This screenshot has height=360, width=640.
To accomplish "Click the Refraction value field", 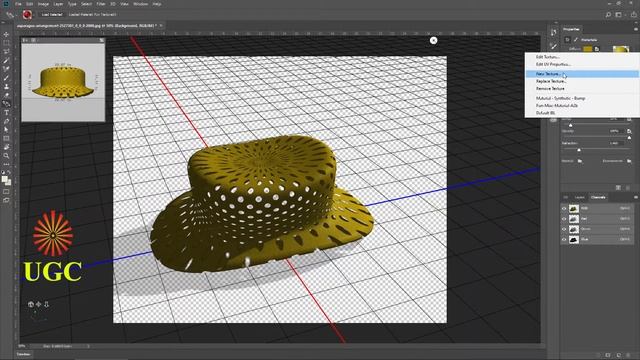I will 616,143.
